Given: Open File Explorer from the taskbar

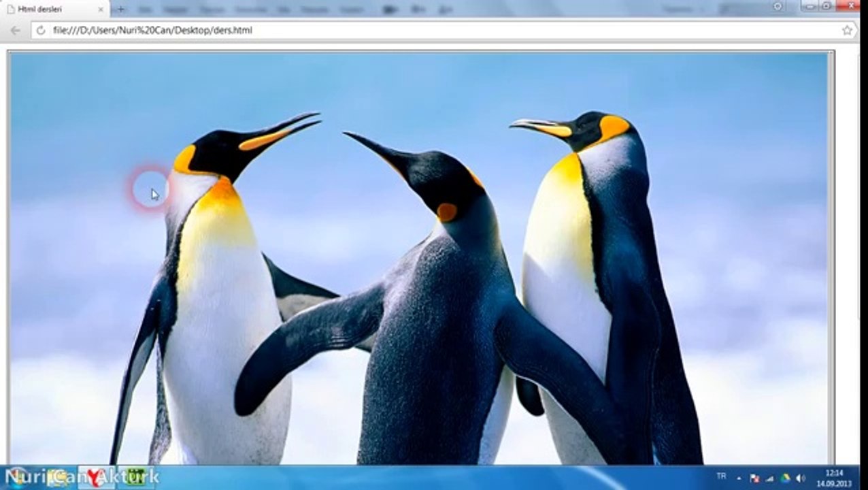Looking at the screenshot, I should [x=57, y=477].
